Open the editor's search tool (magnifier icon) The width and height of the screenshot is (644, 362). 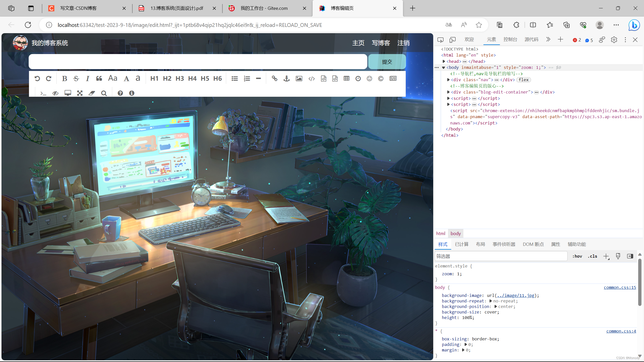coord(104,93)
